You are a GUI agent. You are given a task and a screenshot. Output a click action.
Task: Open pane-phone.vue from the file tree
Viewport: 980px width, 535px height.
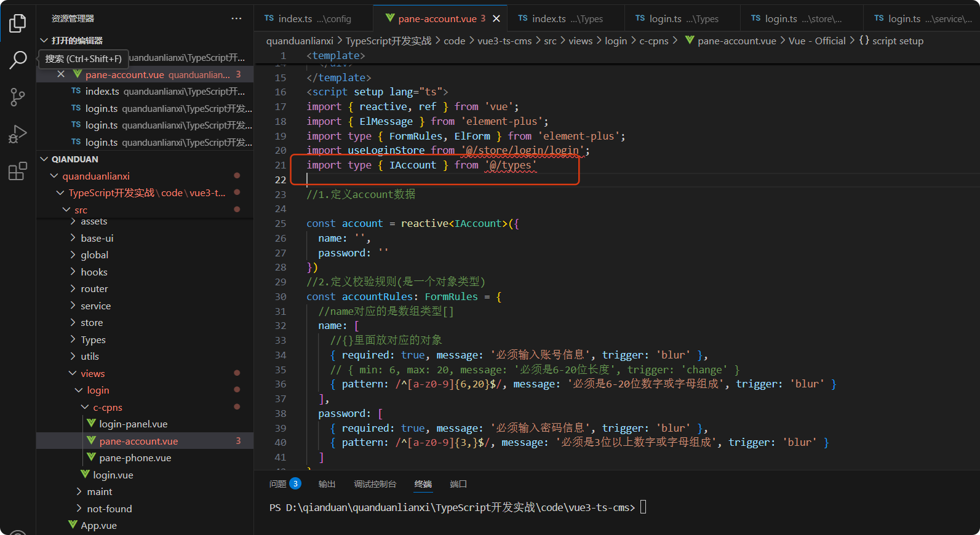(x=135, y=458)
